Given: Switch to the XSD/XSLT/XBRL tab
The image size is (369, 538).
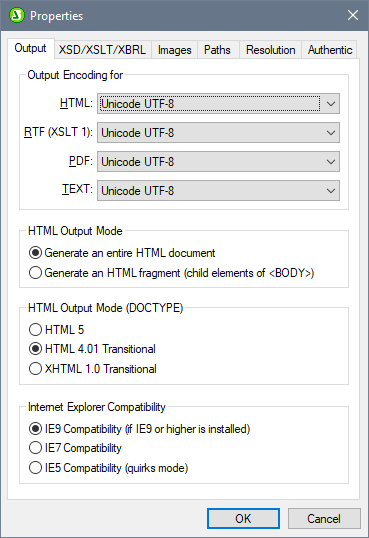Looking at the screenshot, I should (x=102, y=50).
